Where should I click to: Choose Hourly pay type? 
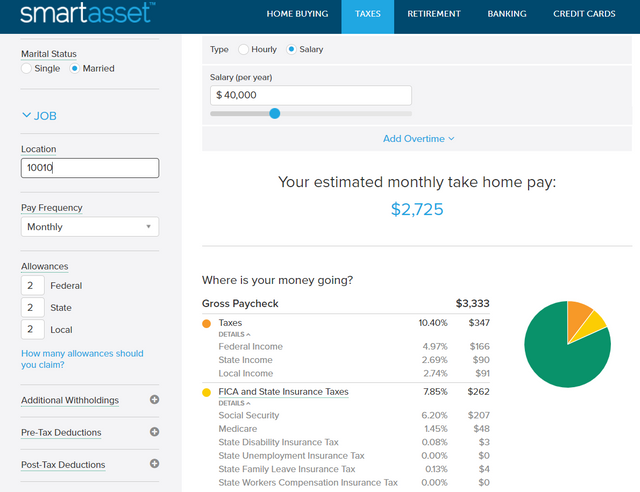[x=243, y=49]
